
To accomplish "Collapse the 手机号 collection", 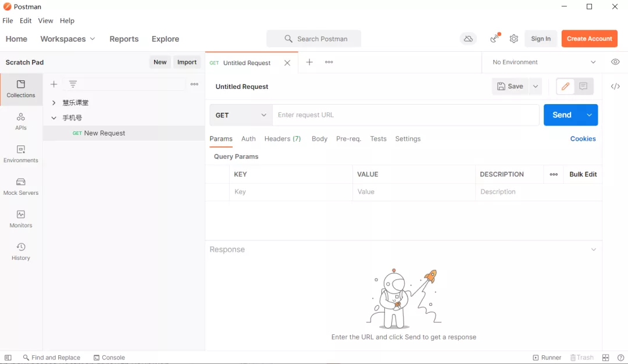I will (x=53, y=118).
